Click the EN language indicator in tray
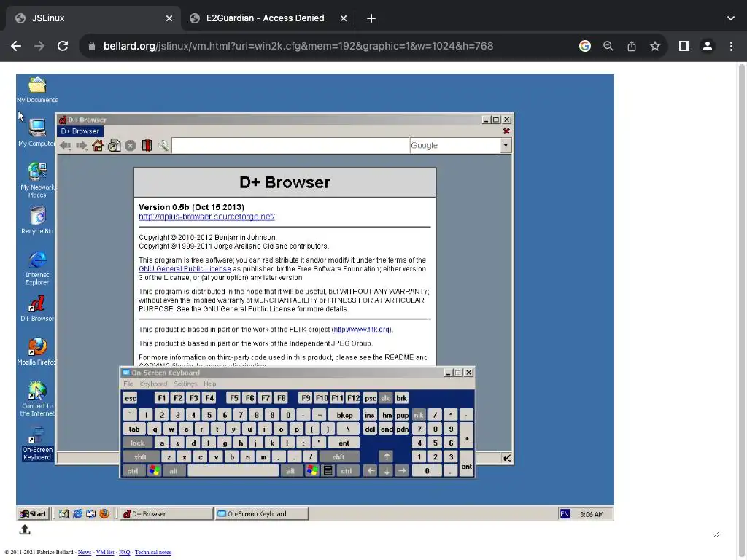This screenshot has width=747, height=560. pyautogui.click(x=565, y=514)
